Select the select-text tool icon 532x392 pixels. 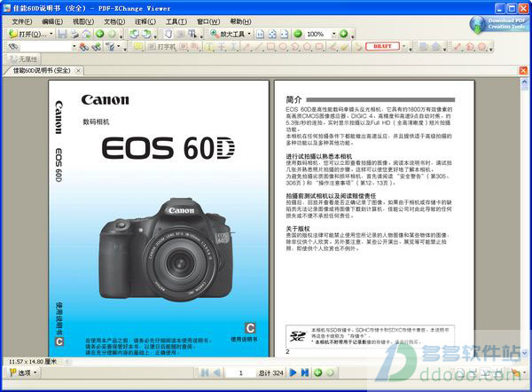[x=192, y=34]
